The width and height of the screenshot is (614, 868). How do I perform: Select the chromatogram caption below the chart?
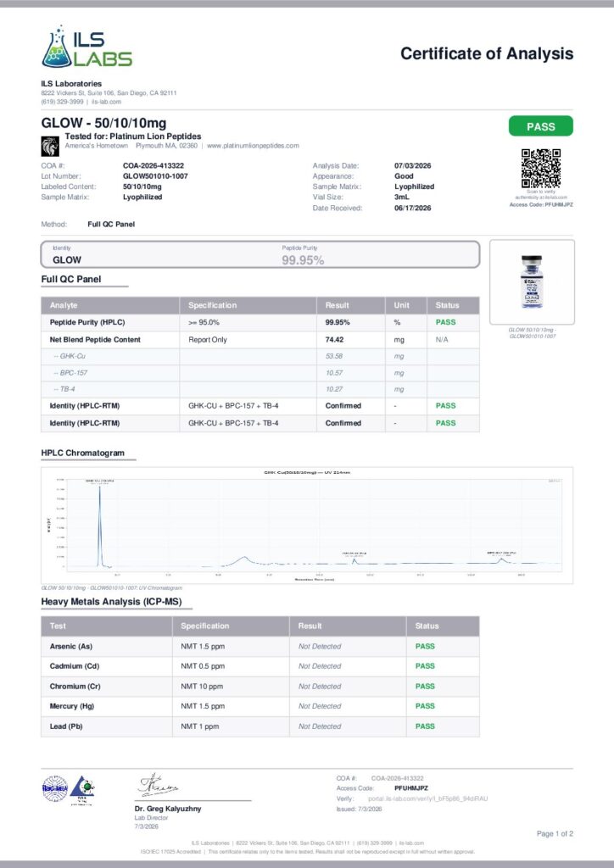pos(111,588)
